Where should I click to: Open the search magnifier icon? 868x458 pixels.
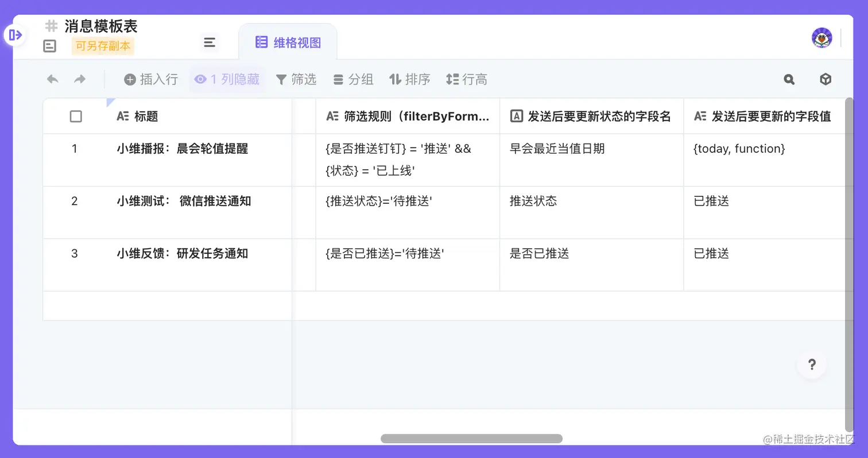point(789,80)
